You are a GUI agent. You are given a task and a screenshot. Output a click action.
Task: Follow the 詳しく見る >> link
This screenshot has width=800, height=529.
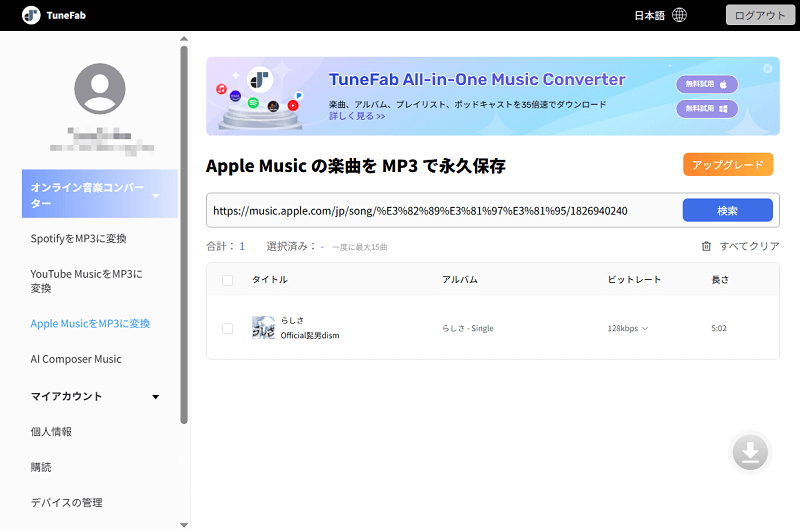pos(357,116)
